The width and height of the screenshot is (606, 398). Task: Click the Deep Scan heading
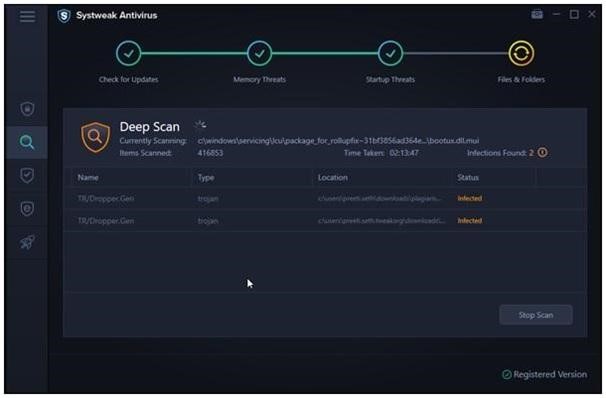point(150,127)
